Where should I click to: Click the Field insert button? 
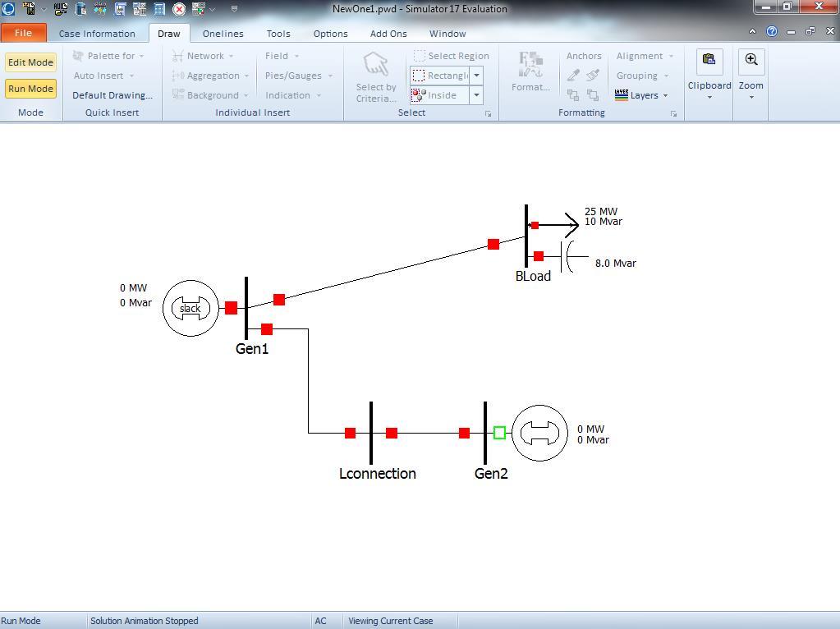(282, 56)
